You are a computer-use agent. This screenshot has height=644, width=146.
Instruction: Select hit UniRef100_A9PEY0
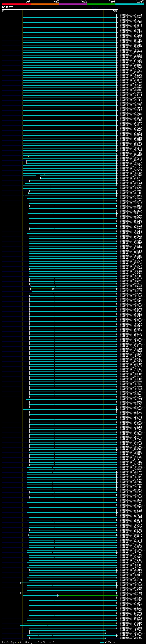click(131, 50)
